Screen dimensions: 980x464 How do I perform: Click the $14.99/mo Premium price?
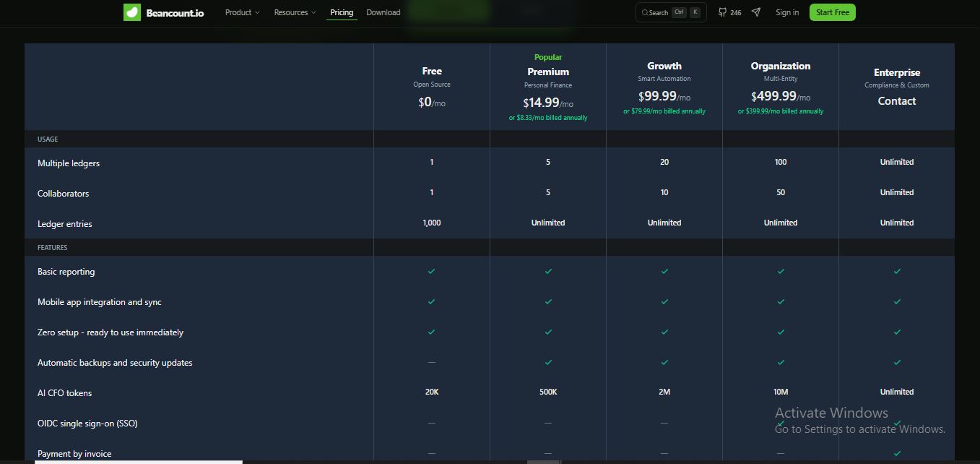point(548,103)
